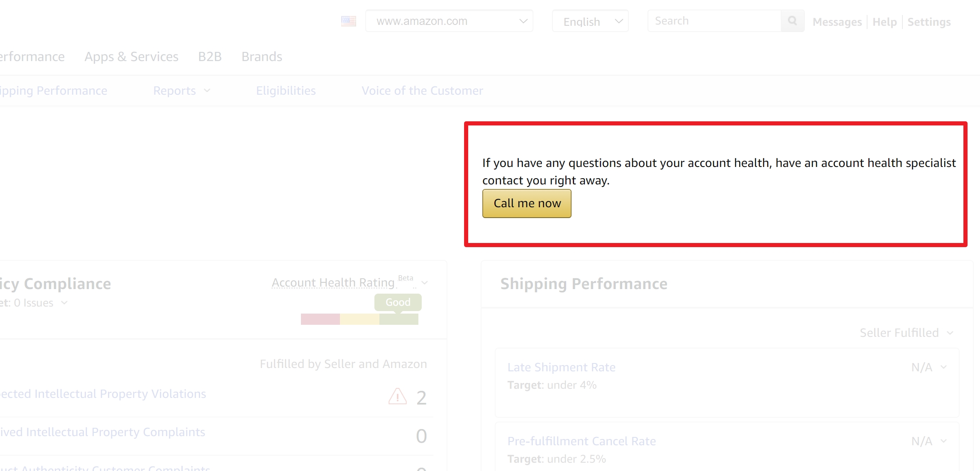Click the Good rating badge

point(398,302)
